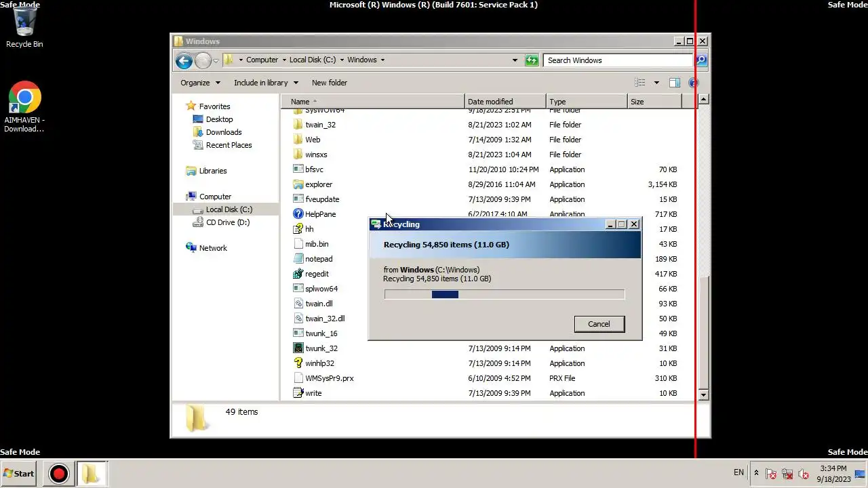Toggle the preview pane icon
This screenshot has width=868, height=488.
tap(675, 83)
